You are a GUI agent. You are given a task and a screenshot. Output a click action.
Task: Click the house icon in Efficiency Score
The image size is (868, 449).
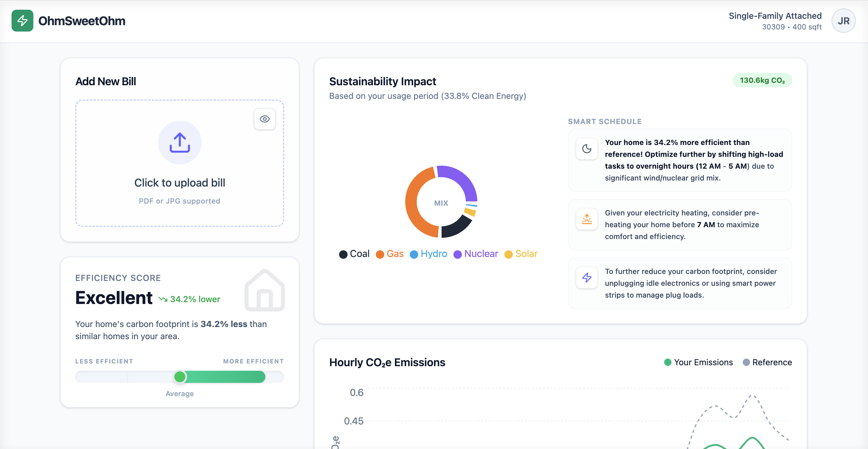(x=264, y=290)
